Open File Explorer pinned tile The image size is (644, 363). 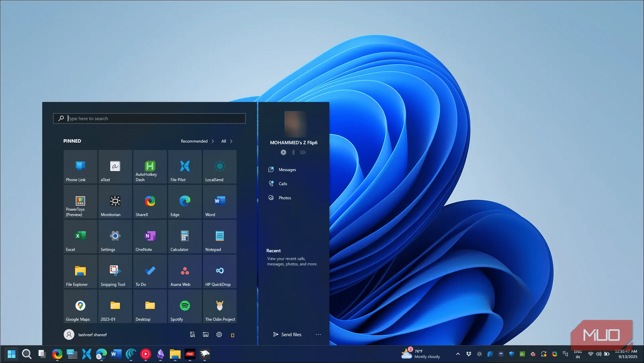point(80,271)
